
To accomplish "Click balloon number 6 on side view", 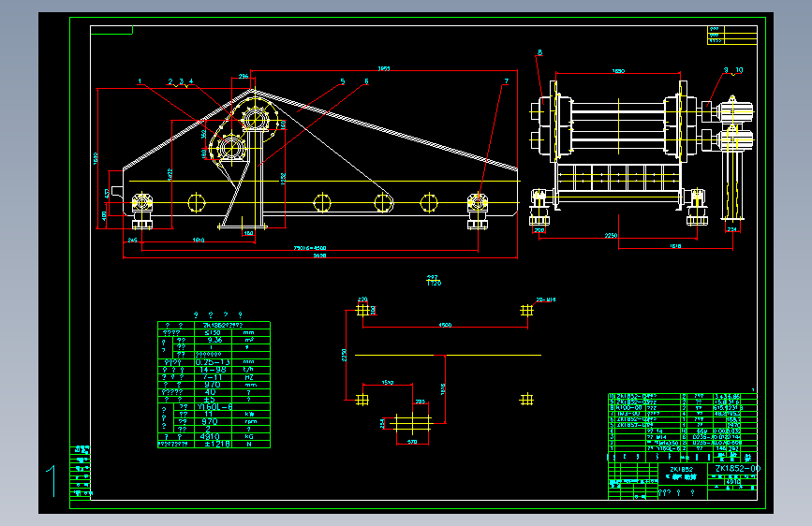I will (366, 81).
